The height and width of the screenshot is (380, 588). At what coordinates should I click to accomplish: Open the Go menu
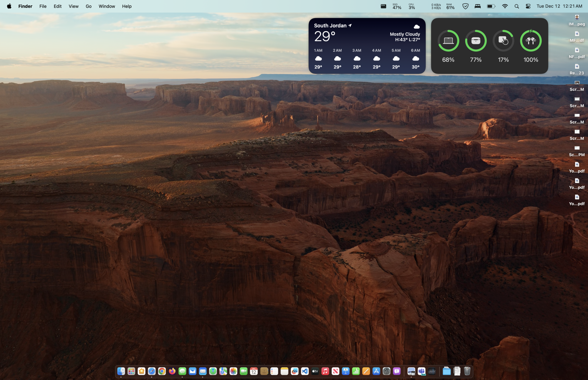point(88,6)
